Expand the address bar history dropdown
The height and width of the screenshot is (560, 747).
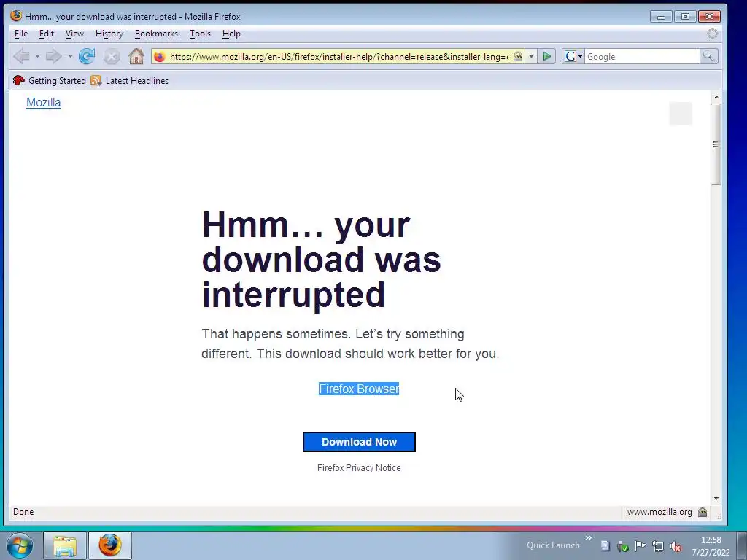pos(531,57)
